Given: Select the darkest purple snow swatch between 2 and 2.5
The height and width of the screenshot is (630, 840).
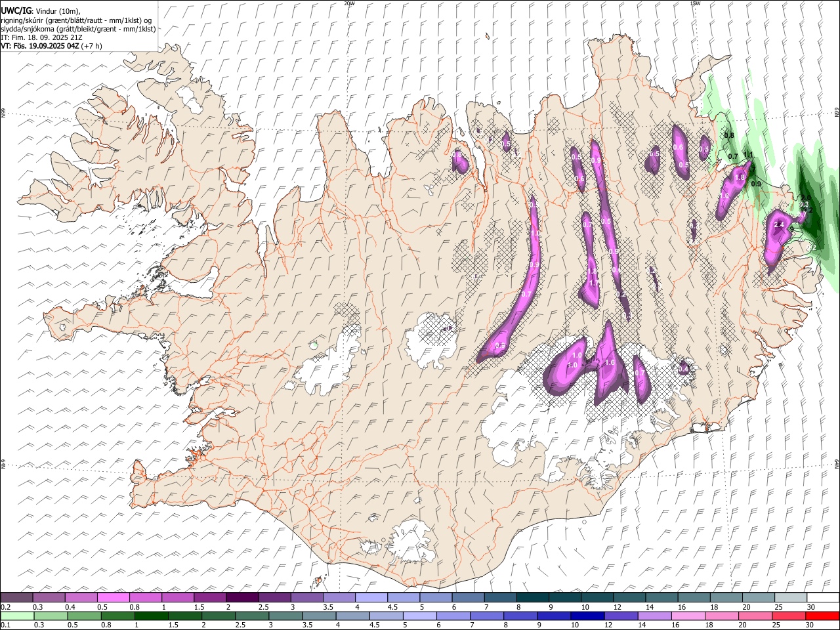Looking at the screenshot, I should pos(241,598).
